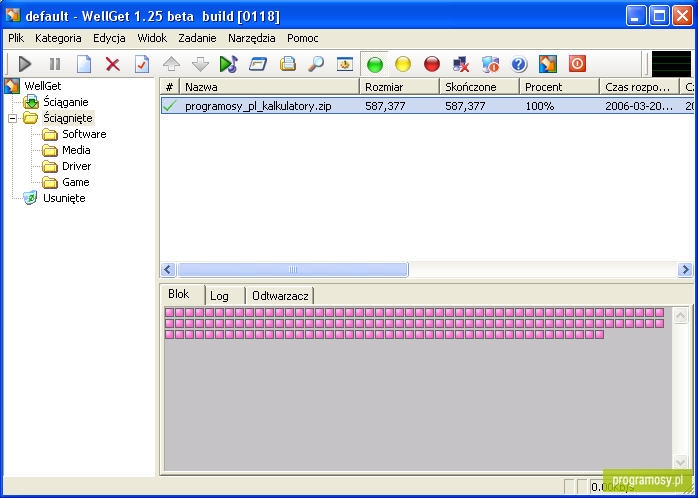This screenshot has height=498, width=698.
Task: Click the green checkmark status of the download
Action: [170, 106]
